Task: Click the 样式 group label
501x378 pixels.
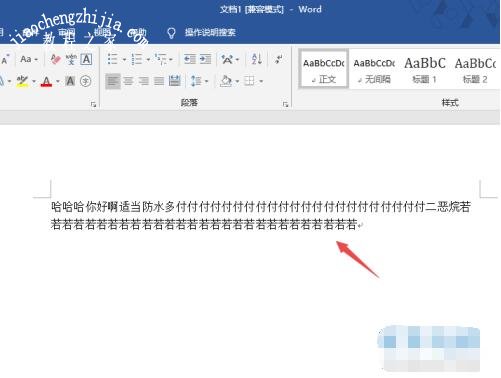Action: 450,103
